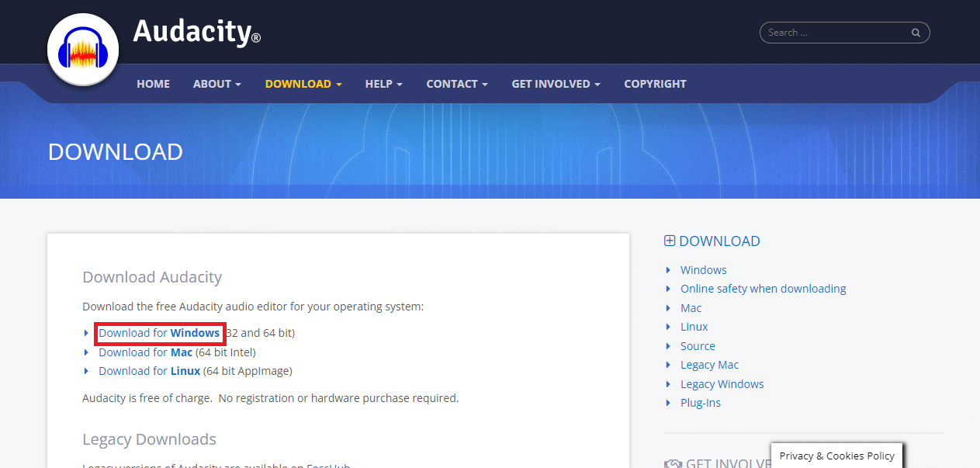The image size is (980, 468).
Task: Open the HOME menu item
Action: pyautogui.click(x=153, y=84)
